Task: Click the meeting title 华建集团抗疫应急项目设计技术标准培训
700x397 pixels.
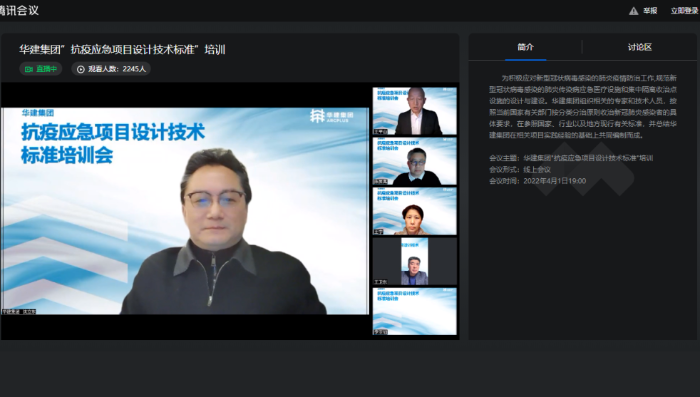Action: pos(122,49)
